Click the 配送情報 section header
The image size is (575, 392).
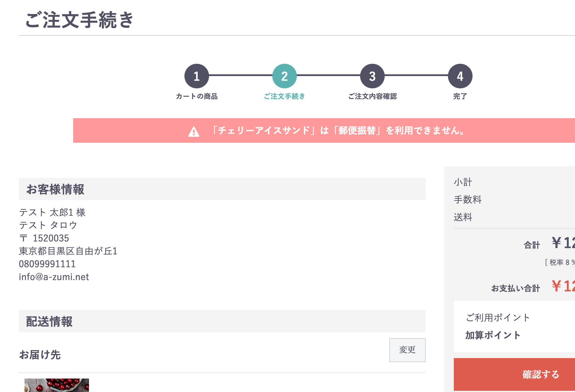coord(222,321)
